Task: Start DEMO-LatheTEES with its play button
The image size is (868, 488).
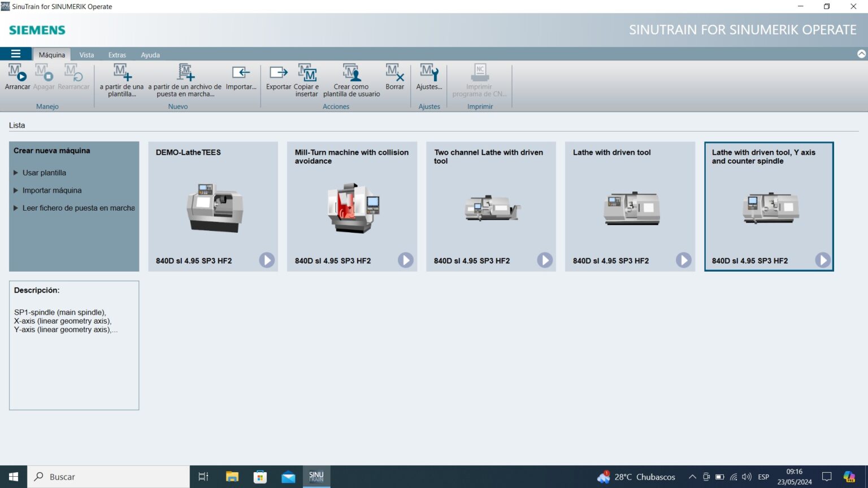Action: click(x=266, y=260)
